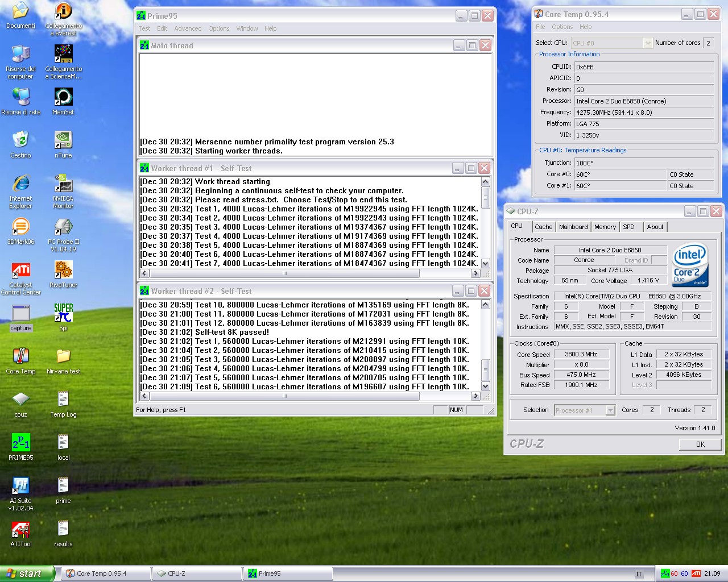
Task: Click Worker thread #2 horizontal scrollbar thumb
Action: click(x=285, y=396)
